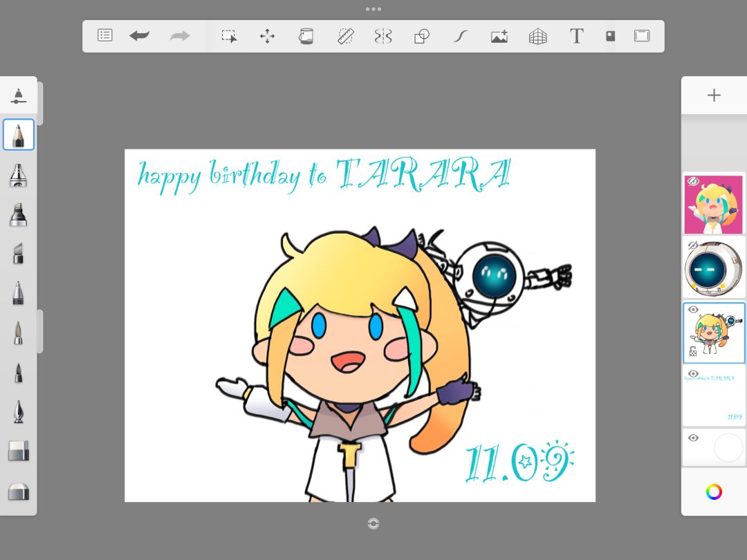The image size is (747, 560).
Task: Toggle transparency lock on active layer
Action: [x=692, y=351]
